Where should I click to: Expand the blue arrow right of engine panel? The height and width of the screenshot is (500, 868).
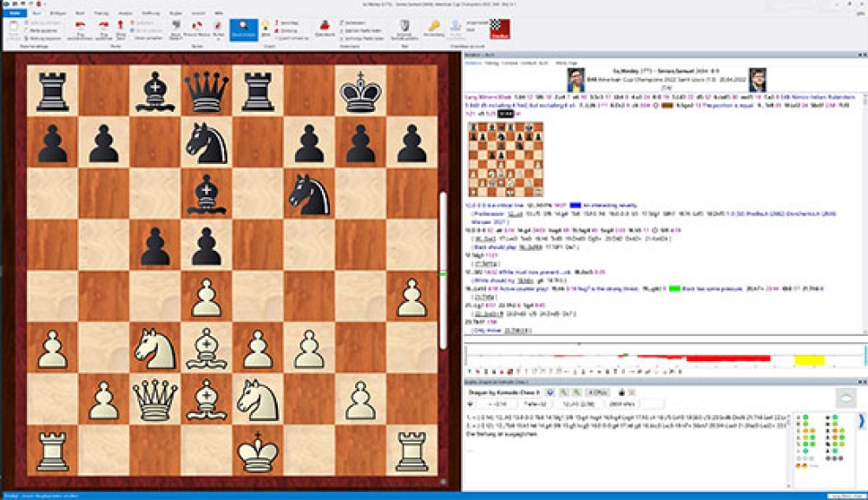[x=862, y=421]
